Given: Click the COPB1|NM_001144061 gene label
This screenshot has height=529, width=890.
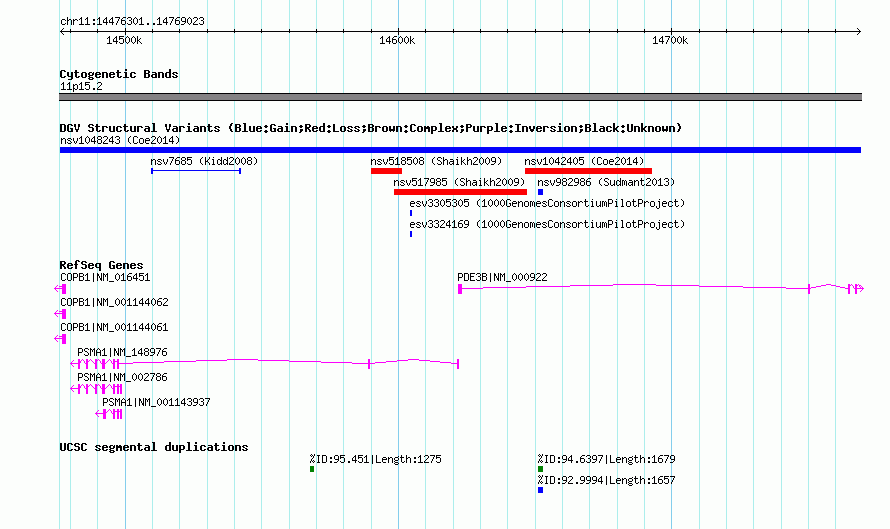Looking at the screenshot, I should (114, 327).
